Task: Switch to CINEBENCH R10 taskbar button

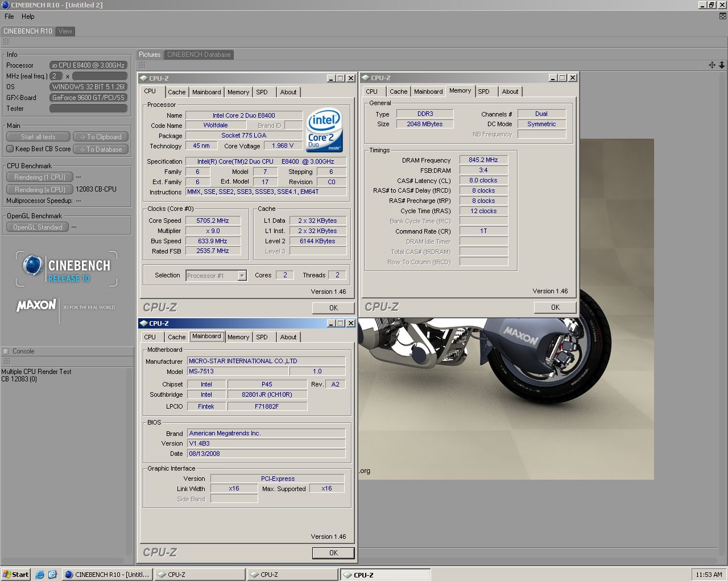Action: pos(107,575)
